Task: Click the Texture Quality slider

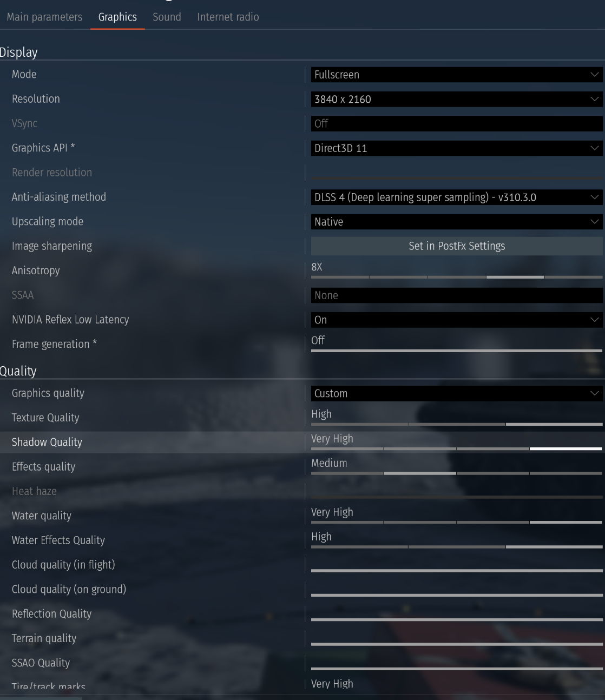Action: pyautogui.click(x=457, y=424)
